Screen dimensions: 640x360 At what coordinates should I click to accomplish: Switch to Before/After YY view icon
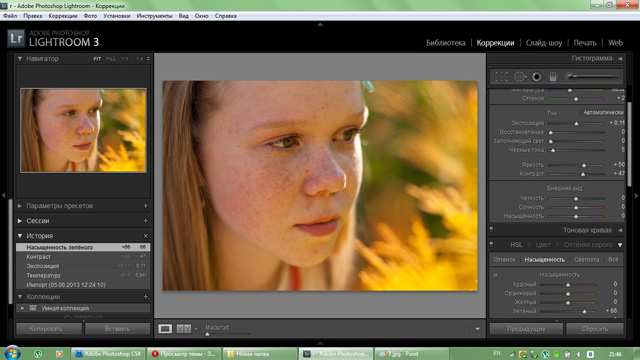pos(184,329)
